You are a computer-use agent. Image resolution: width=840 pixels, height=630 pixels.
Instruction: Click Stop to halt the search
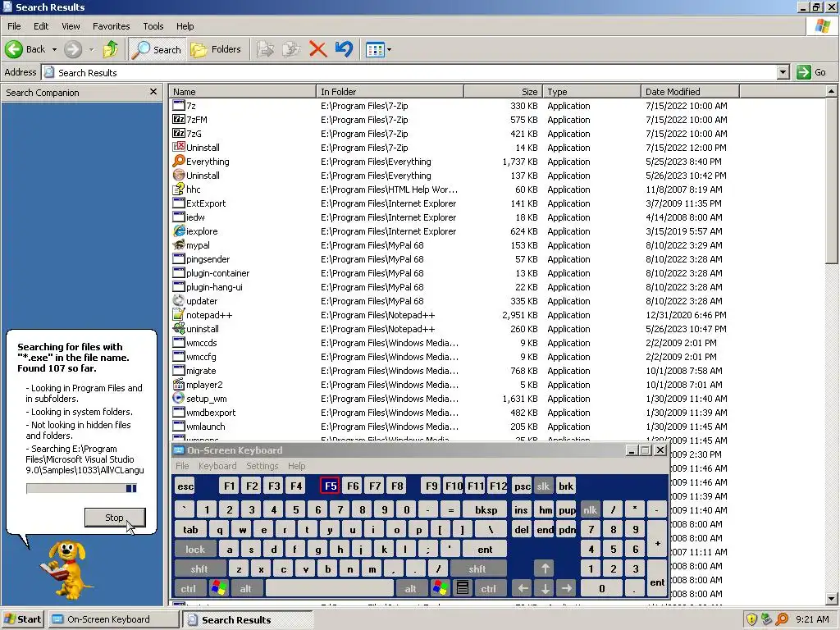point(115,518)
